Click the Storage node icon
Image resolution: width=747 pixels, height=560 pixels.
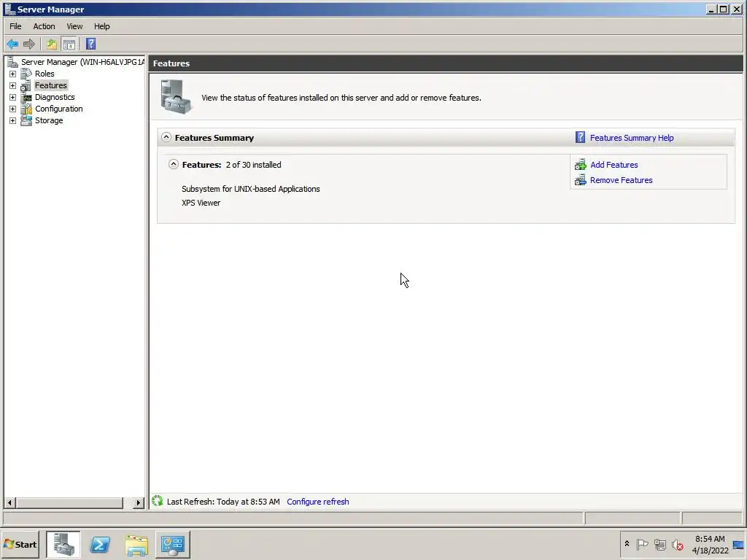pyautogui.click(x=26, y=120)
